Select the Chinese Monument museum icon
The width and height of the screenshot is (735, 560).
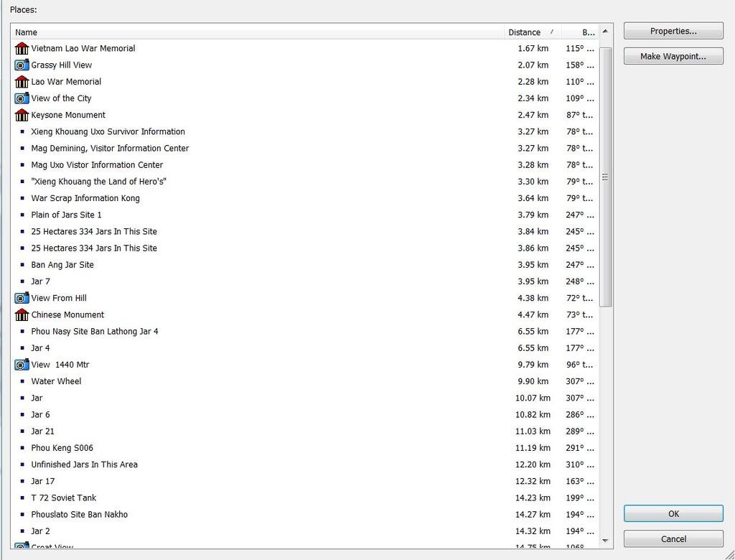coord(22,314)
